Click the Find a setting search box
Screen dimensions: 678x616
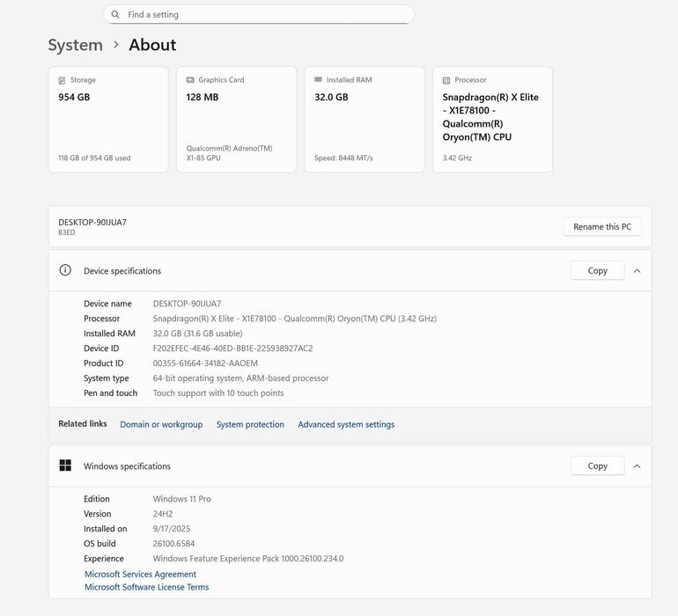264,15
